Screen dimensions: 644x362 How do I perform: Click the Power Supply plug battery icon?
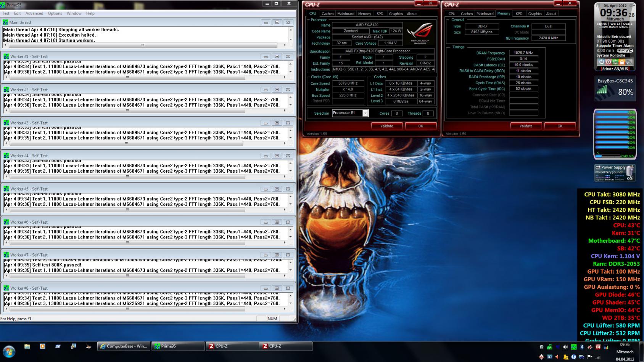[x=630, y=170]
